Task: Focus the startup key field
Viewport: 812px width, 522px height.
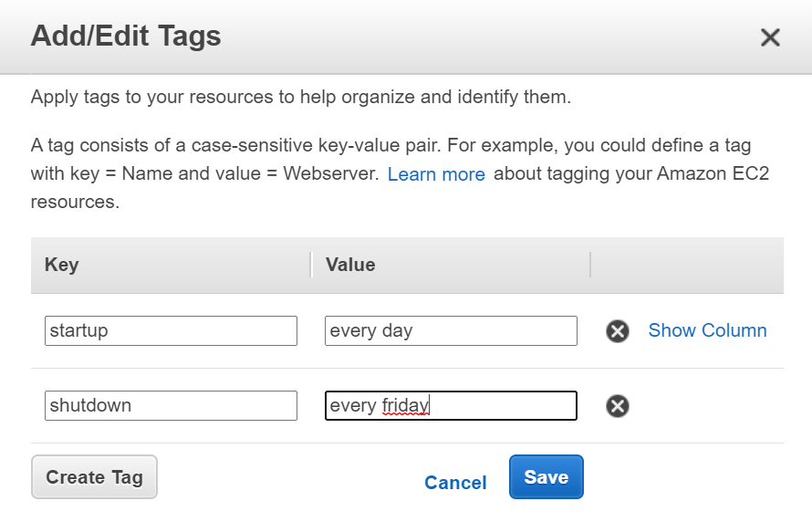Action: (171, 330)
